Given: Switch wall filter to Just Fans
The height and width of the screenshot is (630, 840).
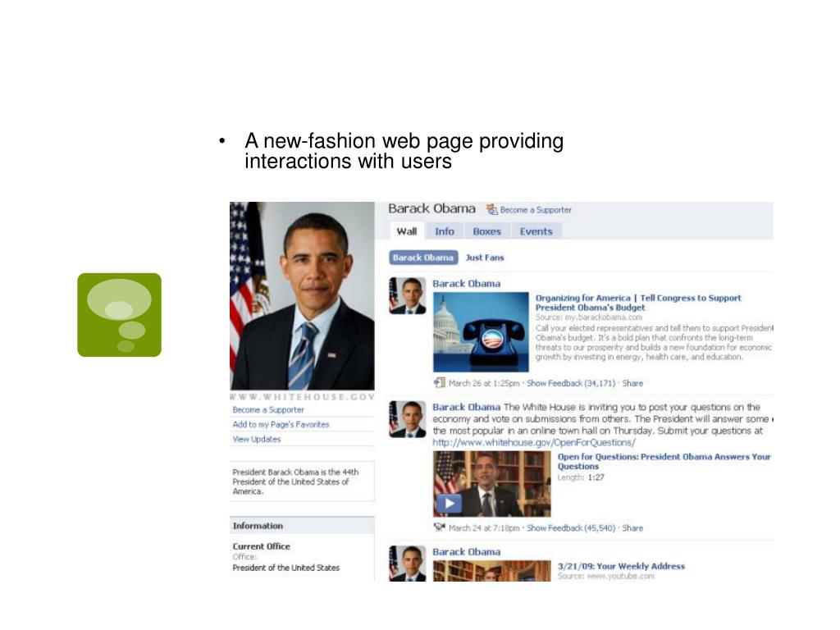Looking at the screenshot, I should pyautogui.click(x=485, y=258).
